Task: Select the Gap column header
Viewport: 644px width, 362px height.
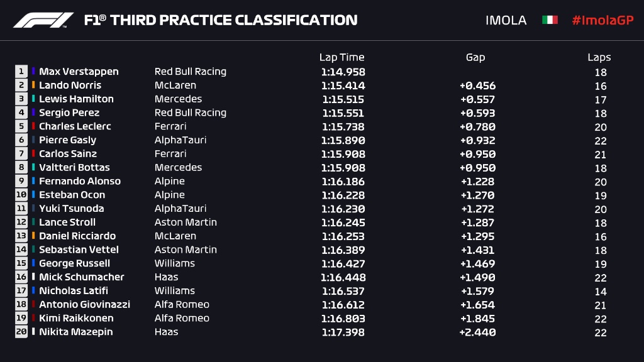Action: 475,57
